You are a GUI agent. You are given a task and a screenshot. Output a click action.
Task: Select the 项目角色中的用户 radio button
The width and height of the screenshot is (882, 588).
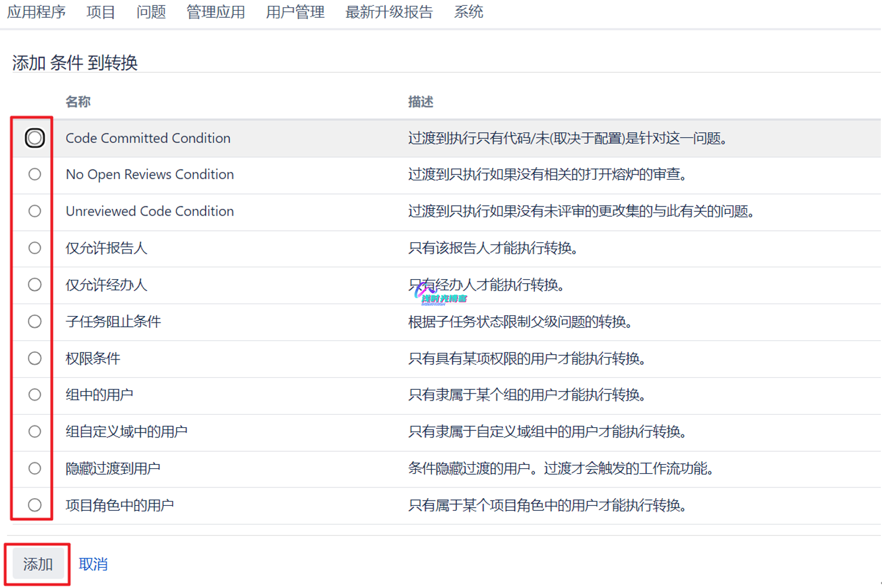35,505
